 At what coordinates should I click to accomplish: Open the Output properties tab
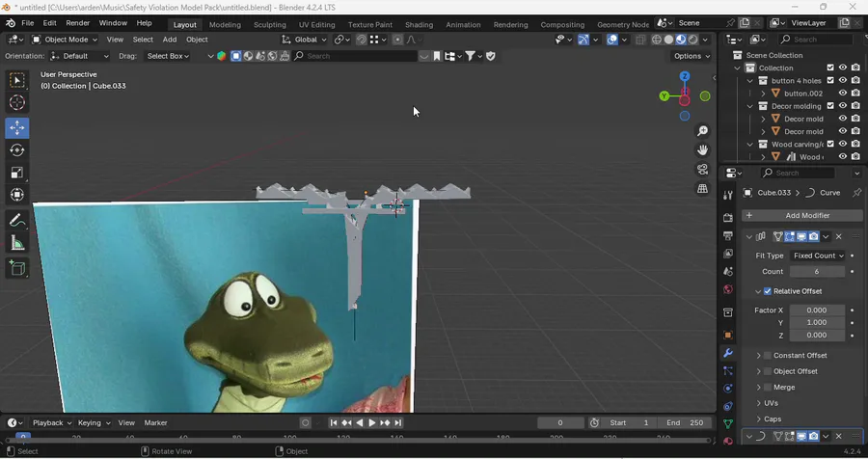[728, 236]
